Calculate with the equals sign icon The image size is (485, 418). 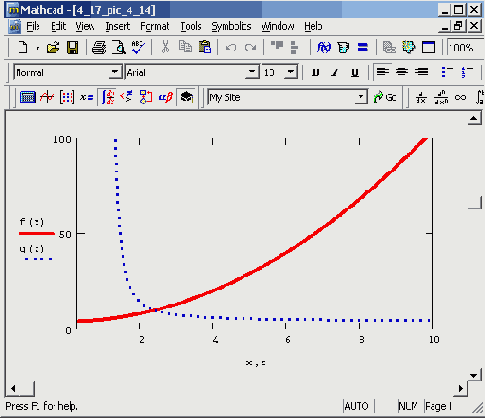363,47
